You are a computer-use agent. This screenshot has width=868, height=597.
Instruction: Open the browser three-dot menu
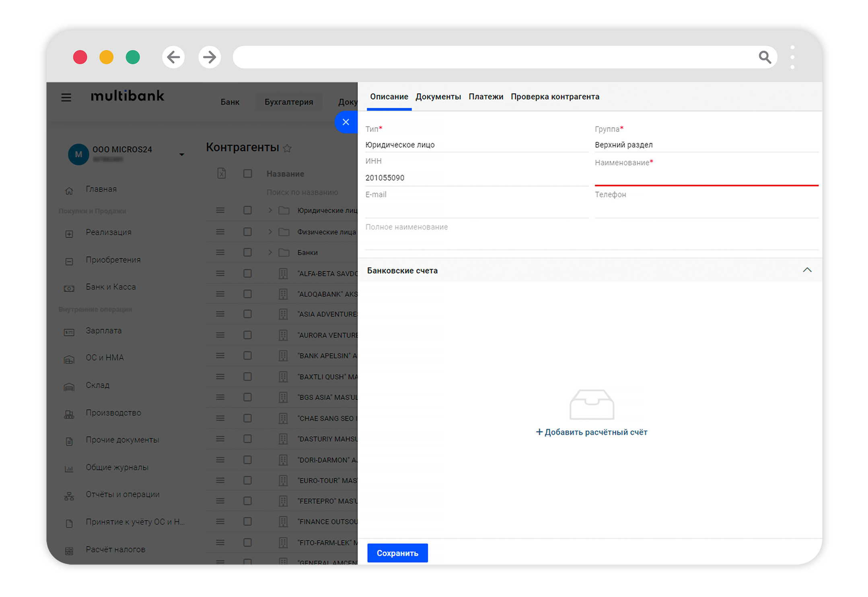tap(792, 57)
